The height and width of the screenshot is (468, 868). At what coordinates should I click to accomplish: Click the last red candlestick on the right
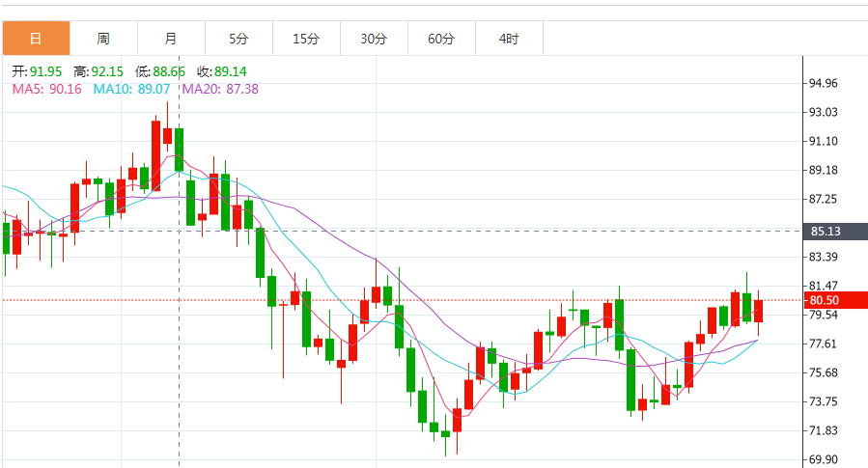point(759,311)
